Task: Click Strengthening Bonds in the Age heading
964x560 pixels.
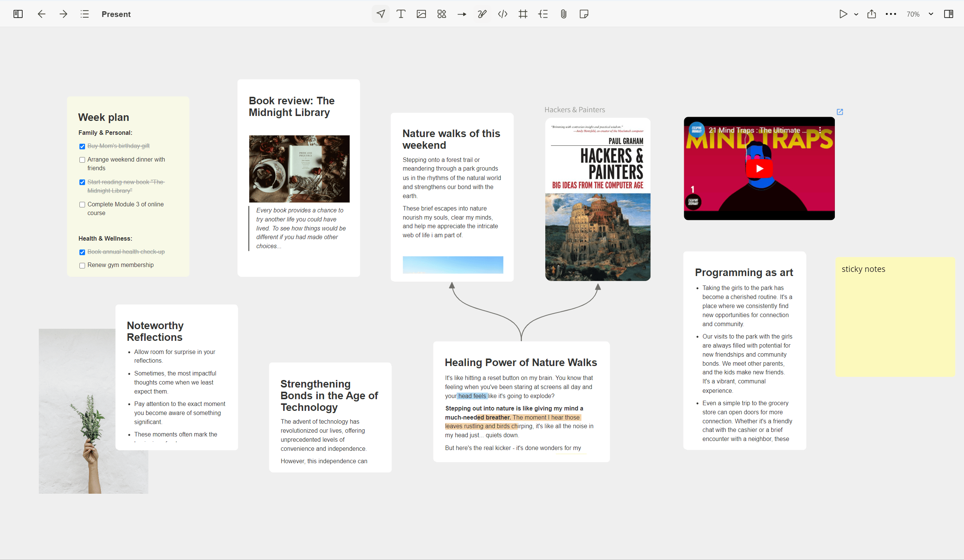Action: point(329,395)
